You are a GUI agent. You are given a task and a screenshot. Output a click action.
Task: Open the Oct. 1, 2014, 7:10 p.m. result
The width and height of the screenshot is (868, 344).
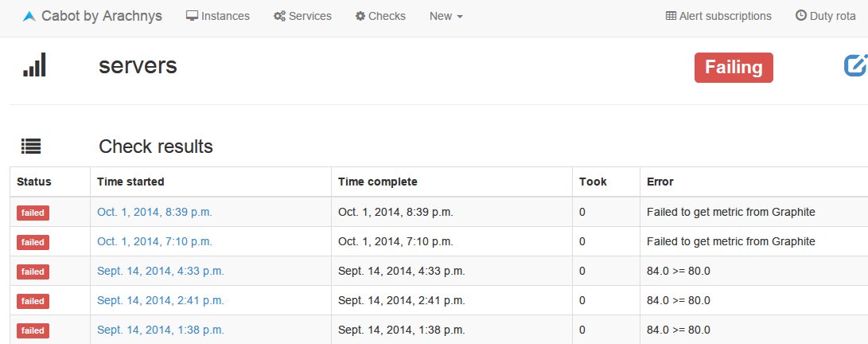click(154, 241)
